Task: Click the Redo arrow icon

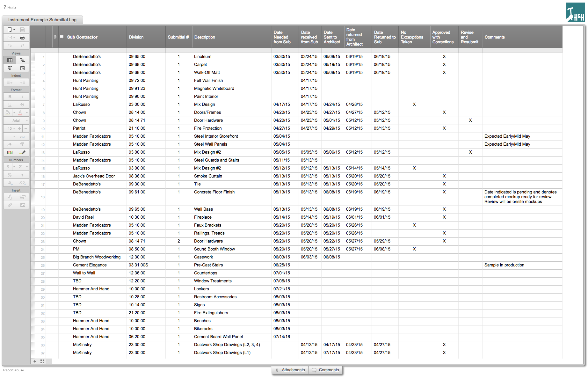Action: [22, 46]
